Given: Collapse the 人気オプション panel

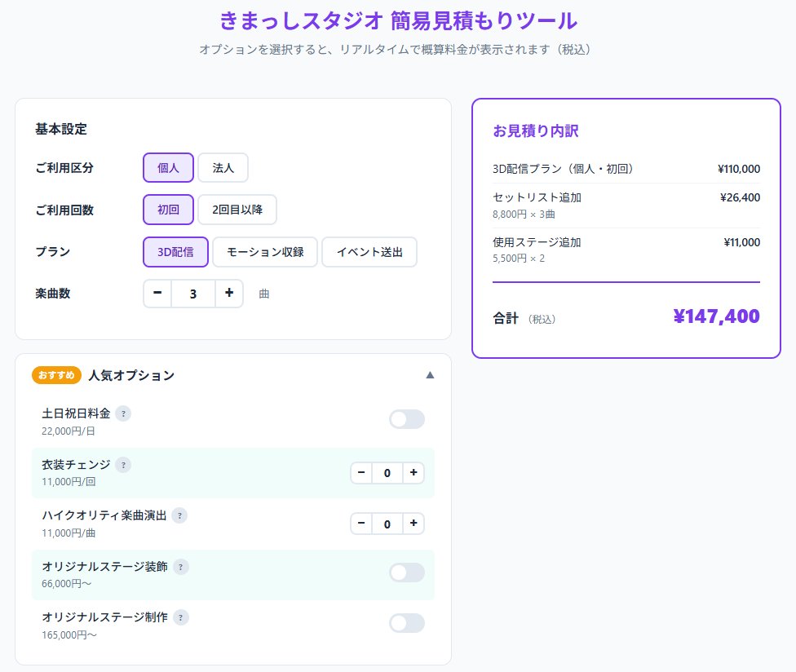Looking at the screenshot, I should (431, 375).
